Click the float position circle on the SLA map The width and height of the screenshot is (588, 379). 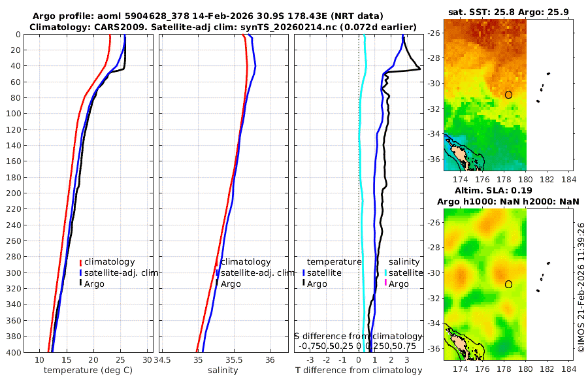[508, 284]
